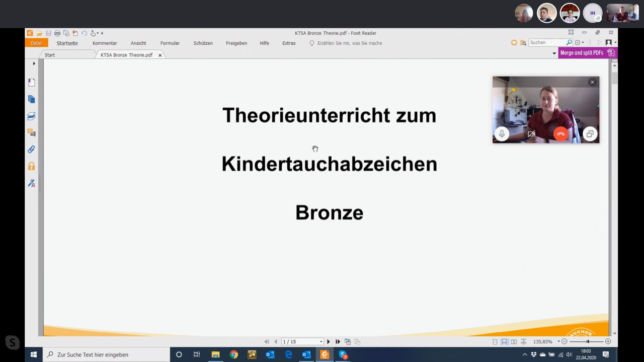644x362 pixels.
Task: Enable single continuous page view mode
Action: 504,342
